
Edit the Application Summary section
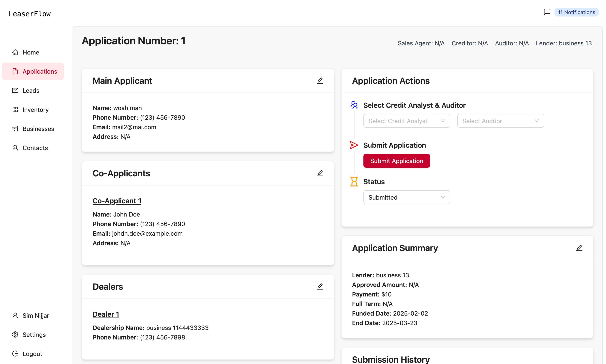(x=579, y=248)
